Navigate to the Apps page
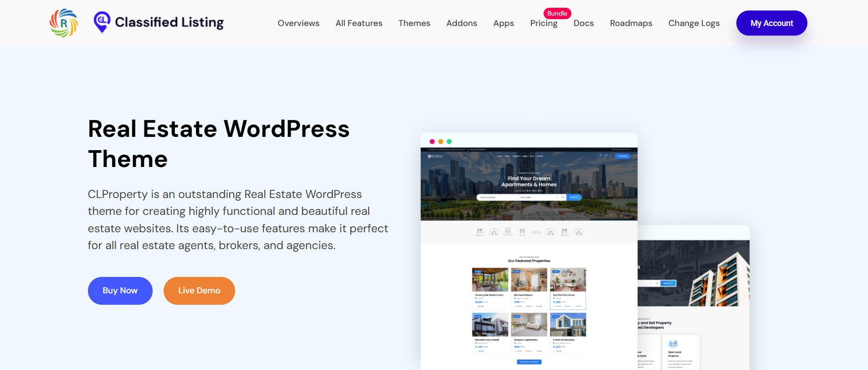 [x=503, y=23]
